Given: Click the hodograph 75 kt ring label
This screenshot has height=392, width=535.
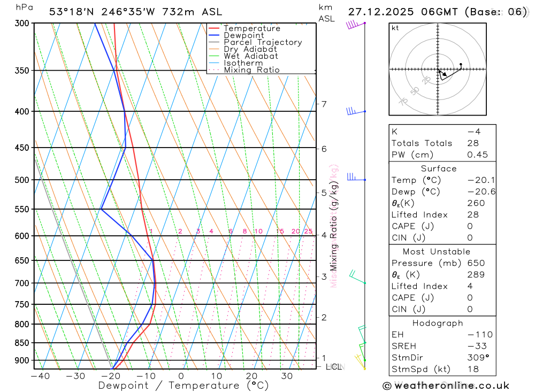Looking at the screenshot, I should [x=403, y=102].
